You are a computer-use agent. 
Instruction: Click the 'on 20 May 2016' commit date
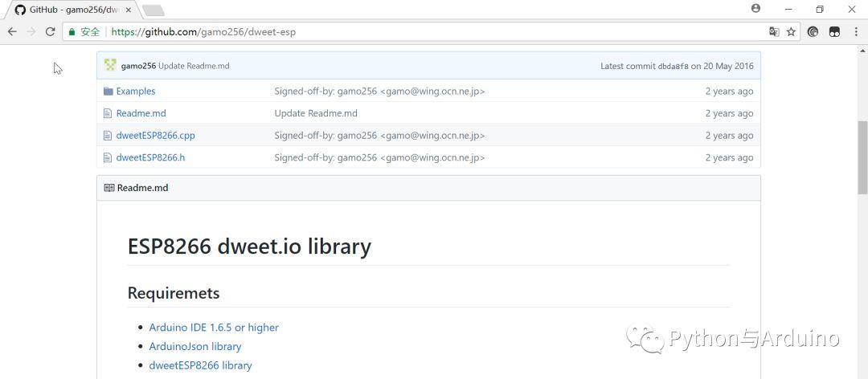723,66
